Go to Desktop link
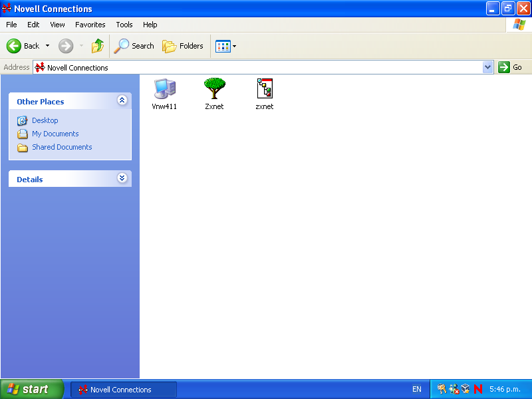The width and height of the screenshot is (532, 399). click(x=45, y=120)
